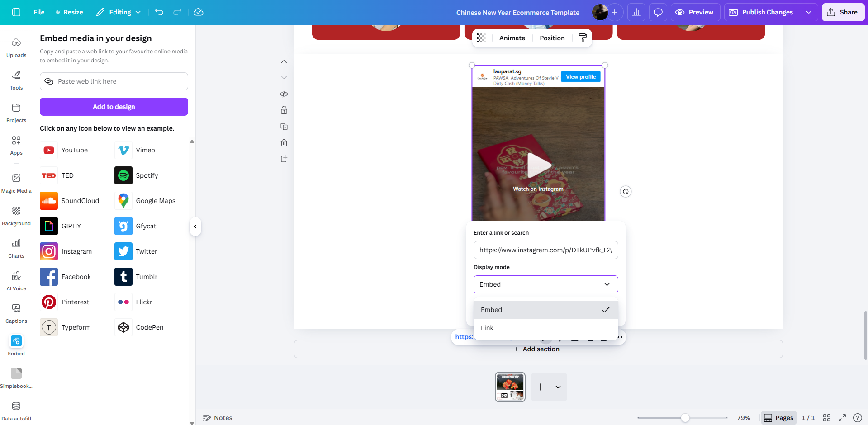Click the lock icon beside the section

pos(284,110)
